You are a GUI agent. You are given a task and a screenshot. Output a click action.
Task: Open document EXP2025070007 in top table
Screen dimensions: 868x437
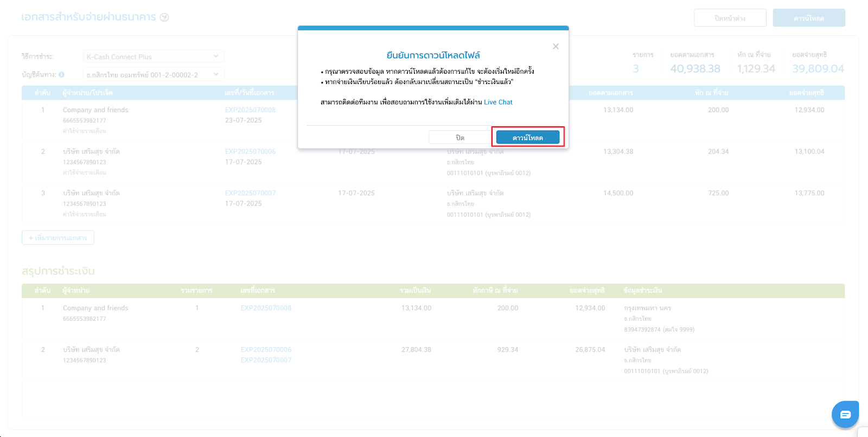click(x=250, y=193)
